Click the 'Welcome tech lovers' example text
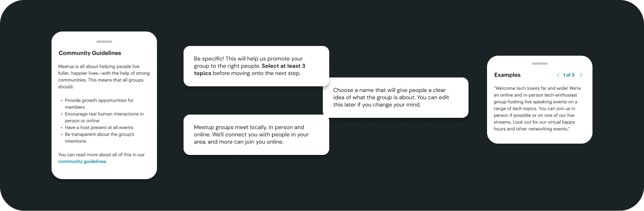 click(537, 109)
